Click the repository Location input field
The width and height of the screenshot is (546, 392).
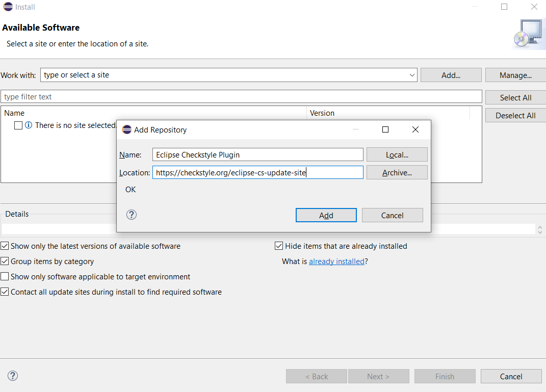click(257, 172)
